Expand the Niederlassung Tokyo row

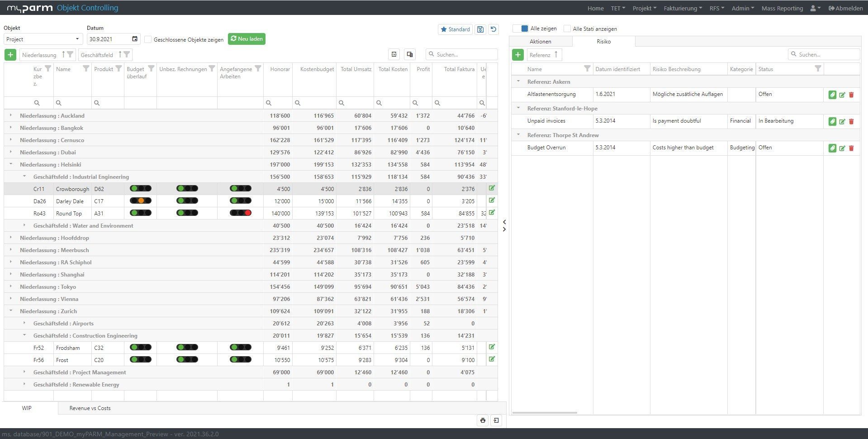(10, 286)
